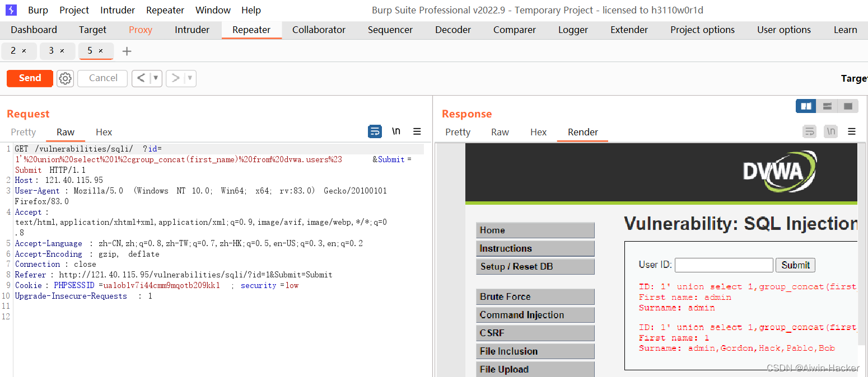Open the Help menu
Image resolution: width=868 pixels, height=377 pixels.
251,10
